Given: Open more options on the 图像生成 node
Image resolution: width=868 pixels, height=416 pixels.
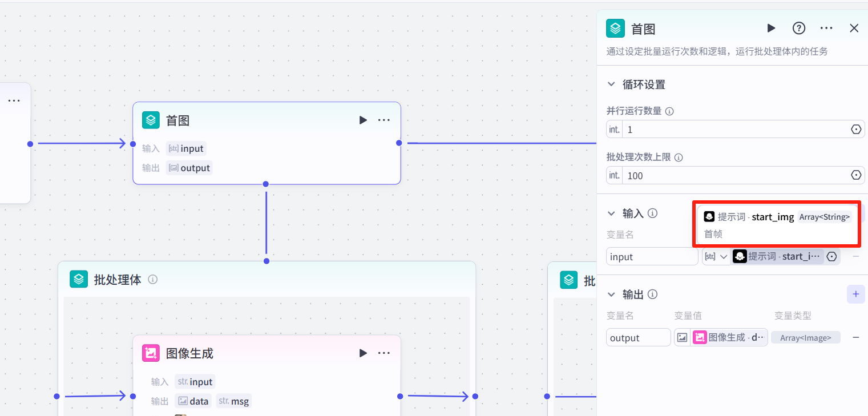Looking at the screenshot, I should (384, 353).
